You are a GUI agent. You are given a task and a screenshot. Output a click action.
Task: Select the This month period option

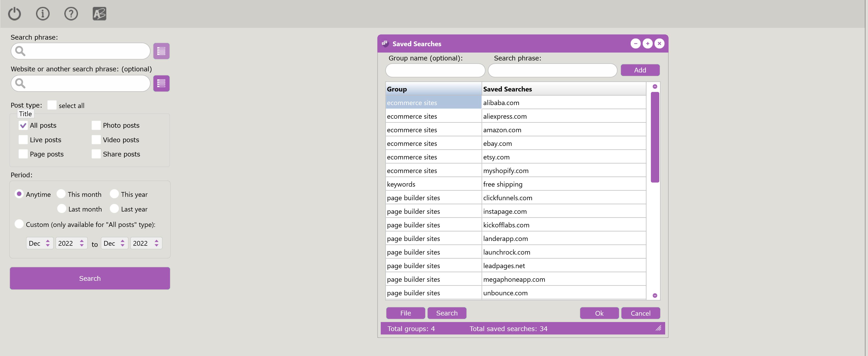pyautogui.click(x=61, y=194)
